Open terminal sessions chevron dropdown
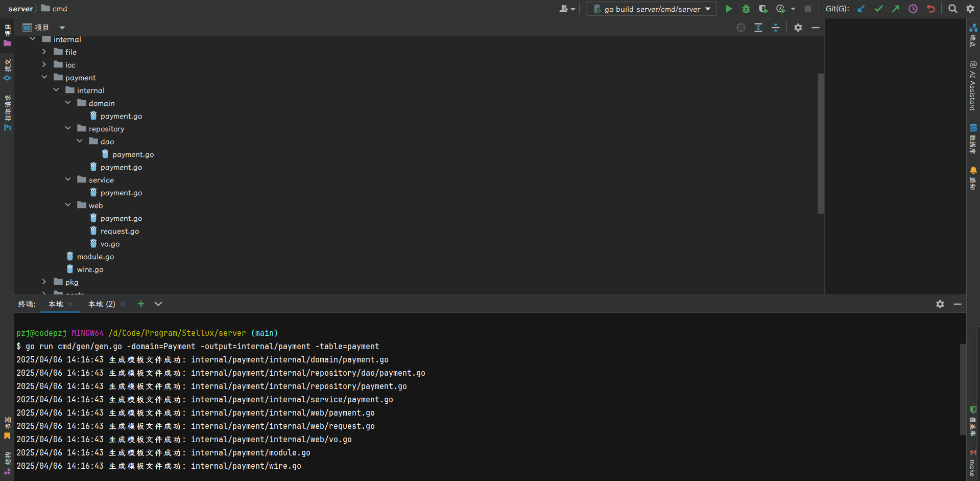 point(158,304)
